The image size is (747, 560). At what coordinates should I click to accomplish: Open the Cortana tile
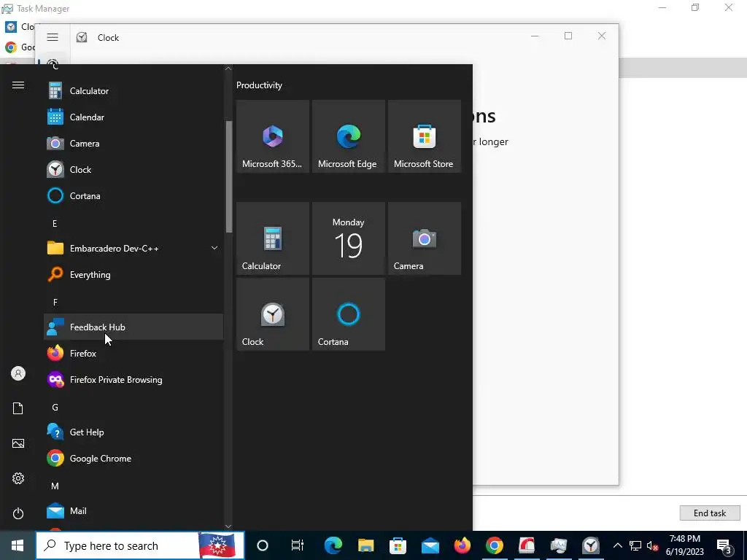348,314
